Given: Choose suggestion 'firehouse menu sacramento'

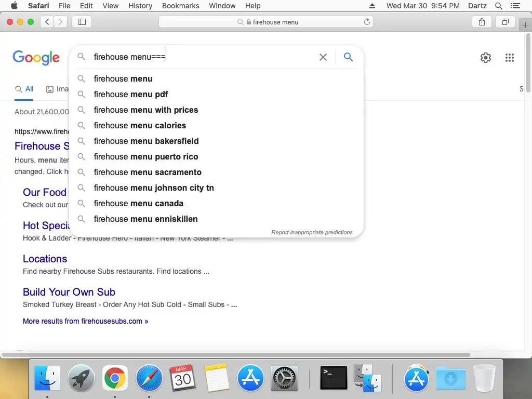Looking at the screenshot, I should (217, 172).
